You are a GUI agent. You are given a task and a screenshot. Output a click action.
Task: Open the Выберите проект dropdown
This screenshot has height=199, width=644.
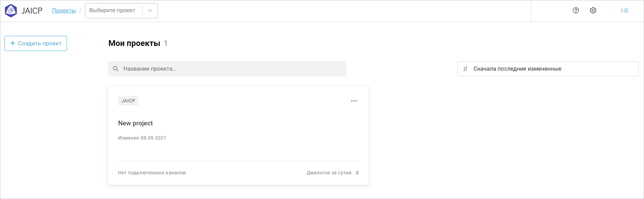(x=115, y=10)
